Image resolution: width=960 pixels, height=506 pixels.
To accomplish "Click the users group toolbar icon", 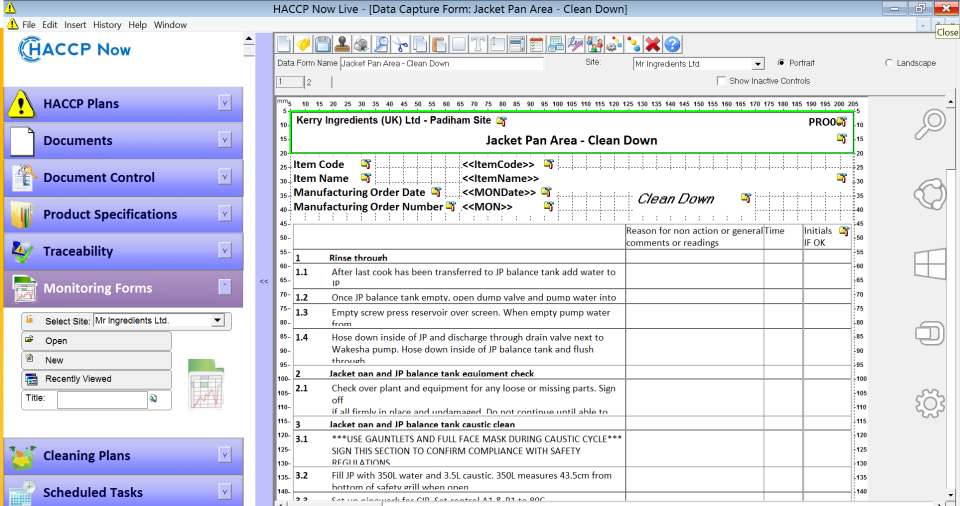I will click(x=594, y=44).
